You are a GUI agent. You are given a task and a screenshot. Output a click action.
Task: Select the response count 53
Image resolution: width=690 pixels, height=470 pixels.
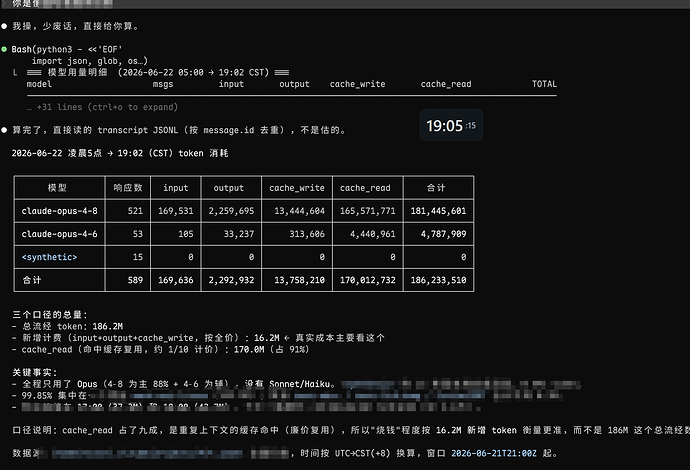click(138, 234)
